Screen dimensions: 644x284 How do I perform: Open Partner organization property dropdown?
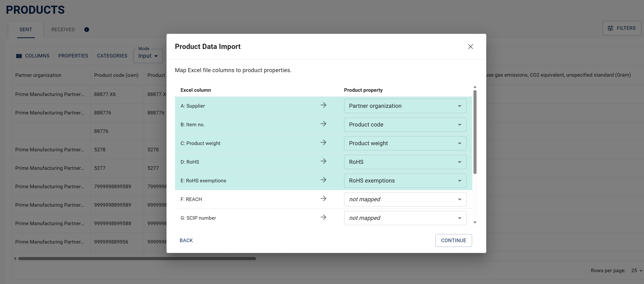click(x=405, y=106)
